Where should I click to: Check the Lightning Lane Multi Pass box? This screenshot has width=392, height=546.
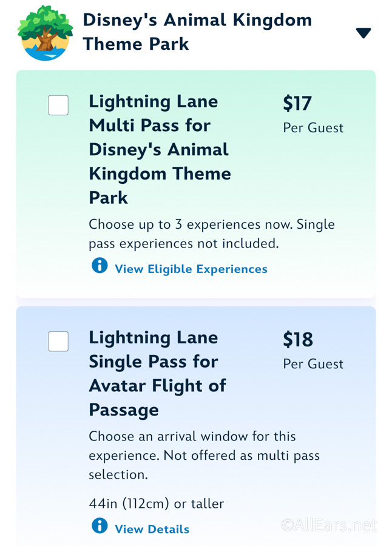(x=58, y=105)
